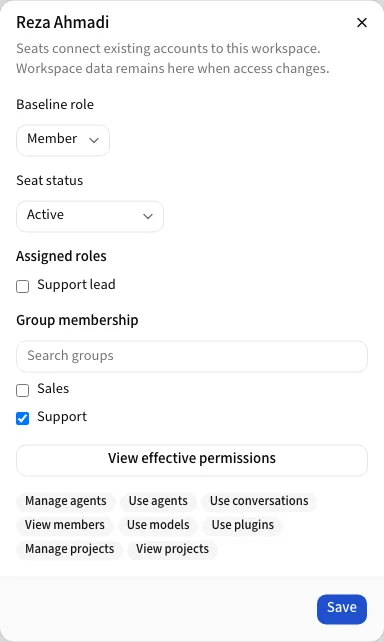Click the Reza Ahmadi dialog title
This screenshot has height=642, width=384.
pos(63,22)
